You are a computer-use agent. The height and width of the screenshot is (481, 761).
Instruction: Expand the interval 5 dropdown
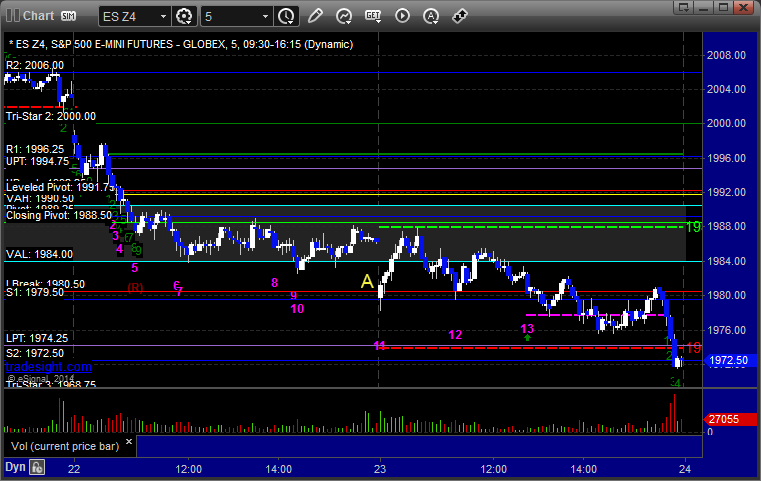pos(265,17)
